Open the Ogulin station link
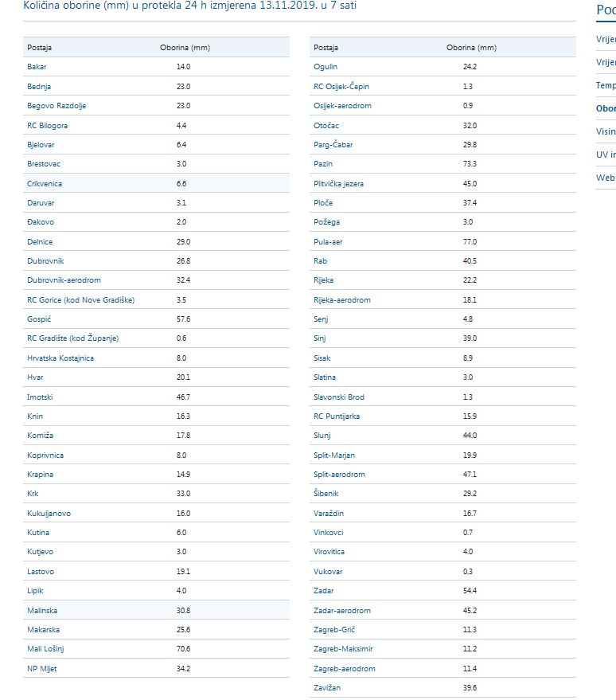This screenshot has height=700, width=616. point(326,67)
